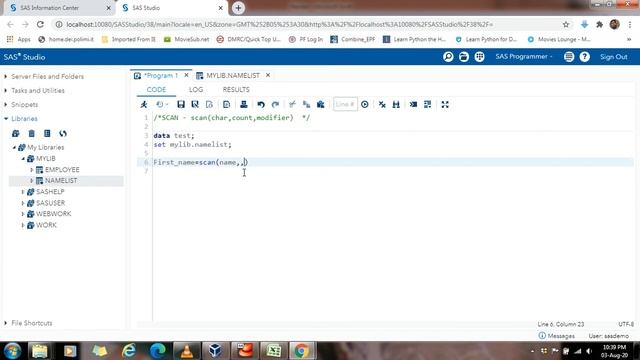
Task: Select the WORK library
Action: [x=46, y=225]
